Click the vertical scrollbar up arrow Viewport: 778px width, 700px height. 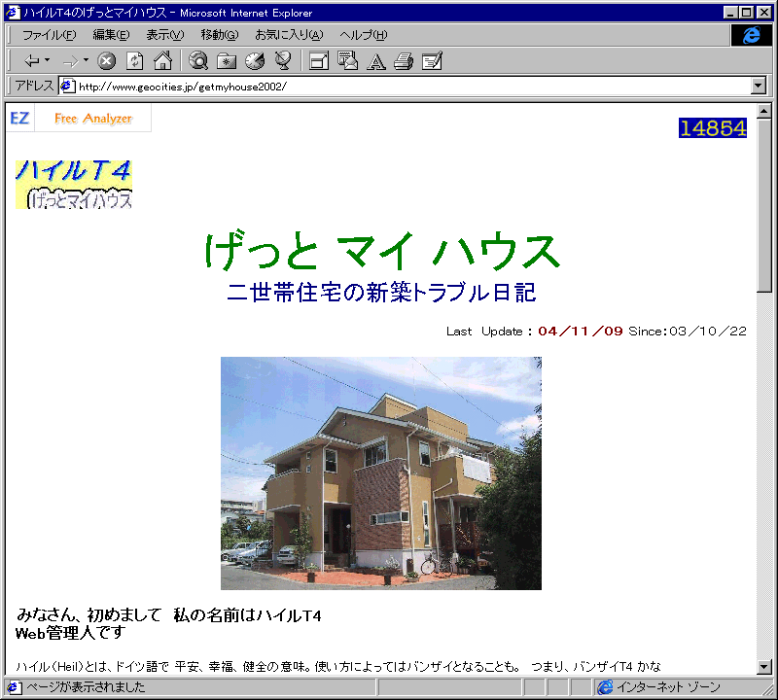coord(764,111)
